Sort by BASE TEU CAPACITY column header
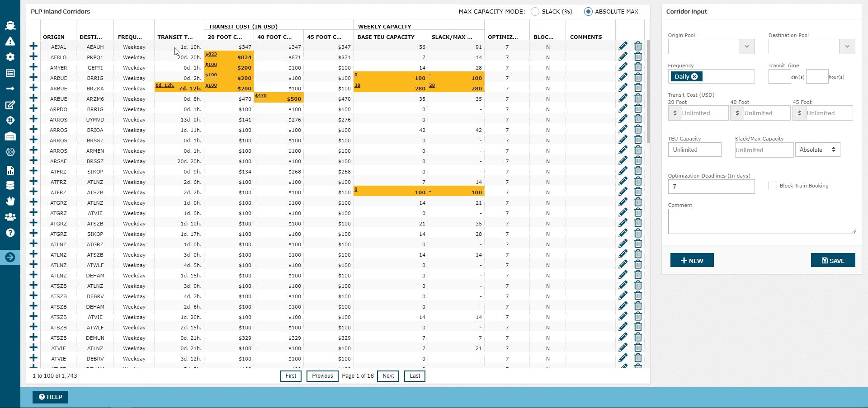868x408 pixels. 386,37
